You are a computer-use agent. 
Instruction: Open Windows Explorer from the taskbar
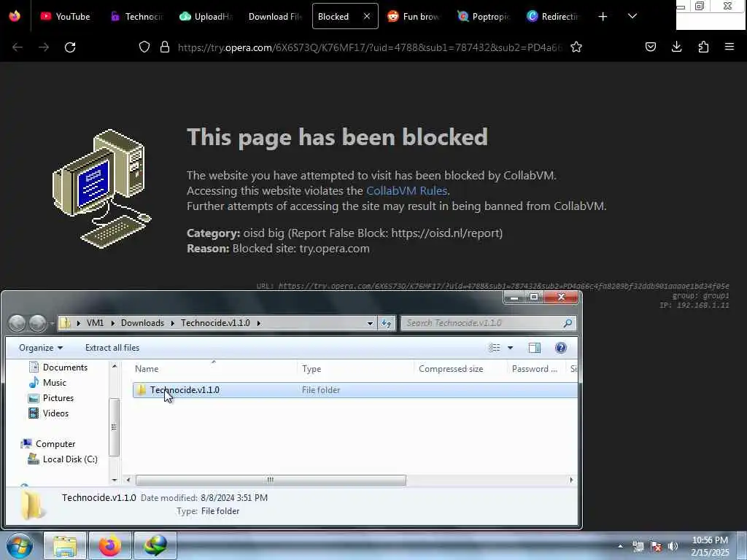(65, 545)
